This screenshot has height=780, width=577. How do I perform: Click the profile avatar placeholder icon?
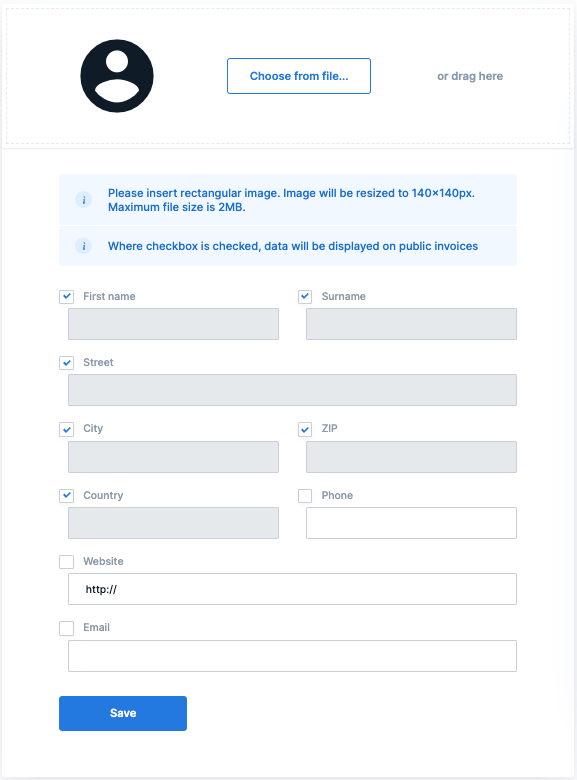coord(117,76)
